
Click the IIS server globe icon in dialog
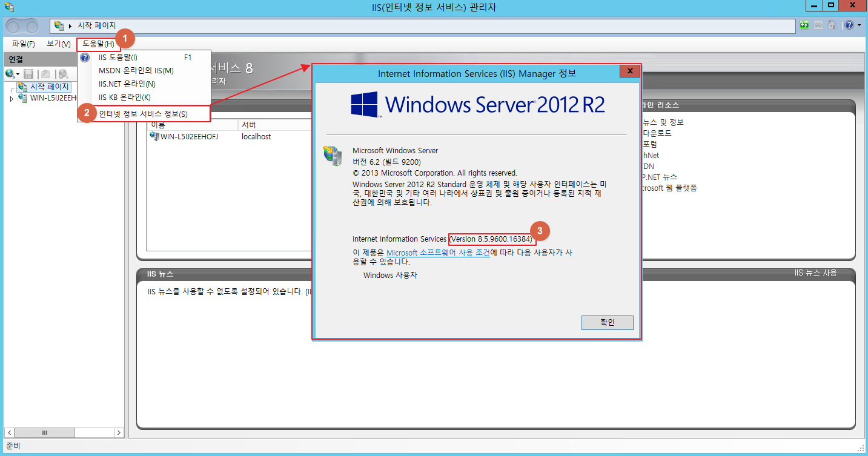(332, 156)
